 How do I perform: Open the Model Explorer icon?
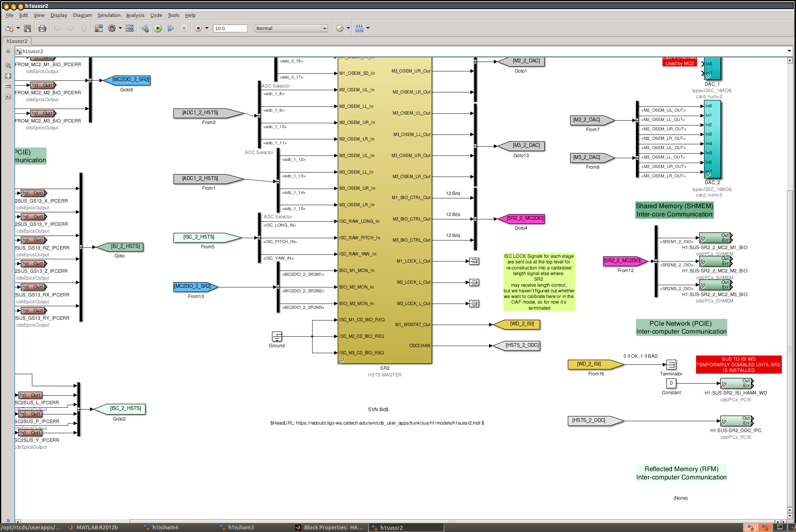click(130, 28)
